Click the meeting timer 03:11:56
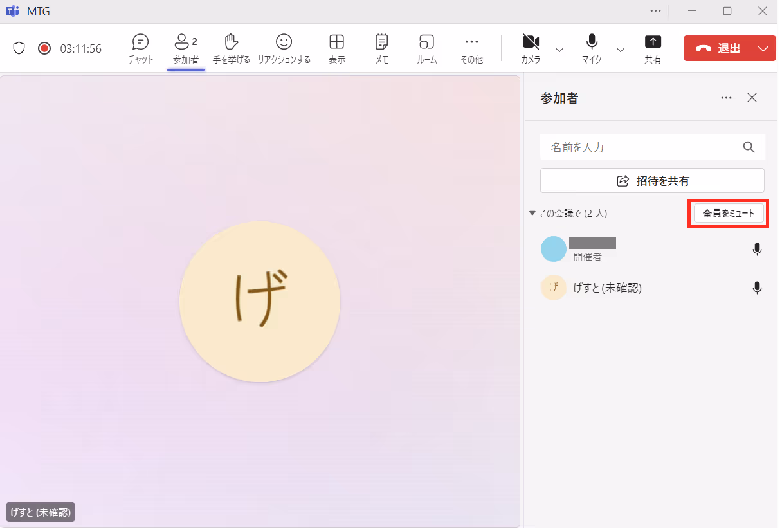 click(x=81, y=48)
